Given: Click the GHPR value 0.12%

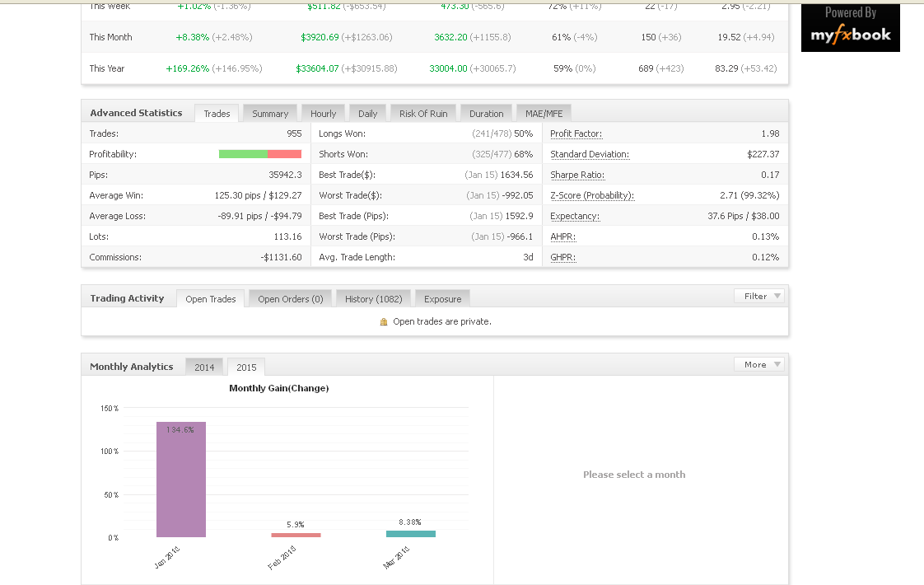Looking at the screenshot, I should (766, 258).
